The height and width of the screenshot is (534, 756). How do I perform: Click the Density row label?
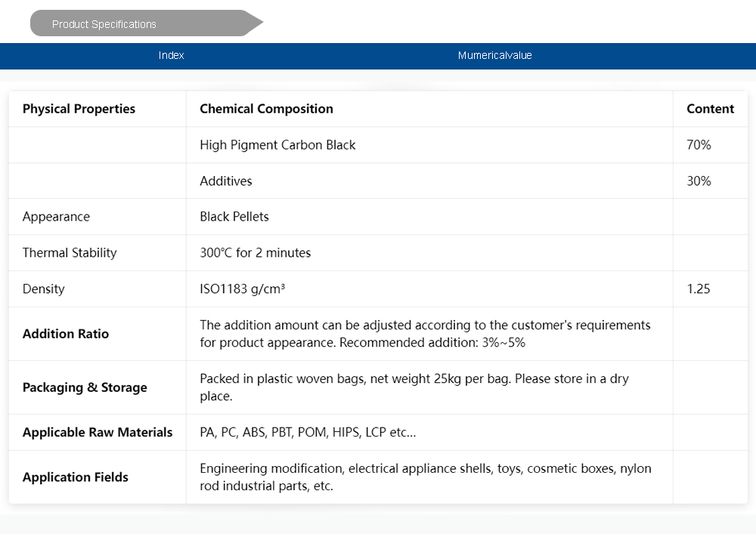44,289
